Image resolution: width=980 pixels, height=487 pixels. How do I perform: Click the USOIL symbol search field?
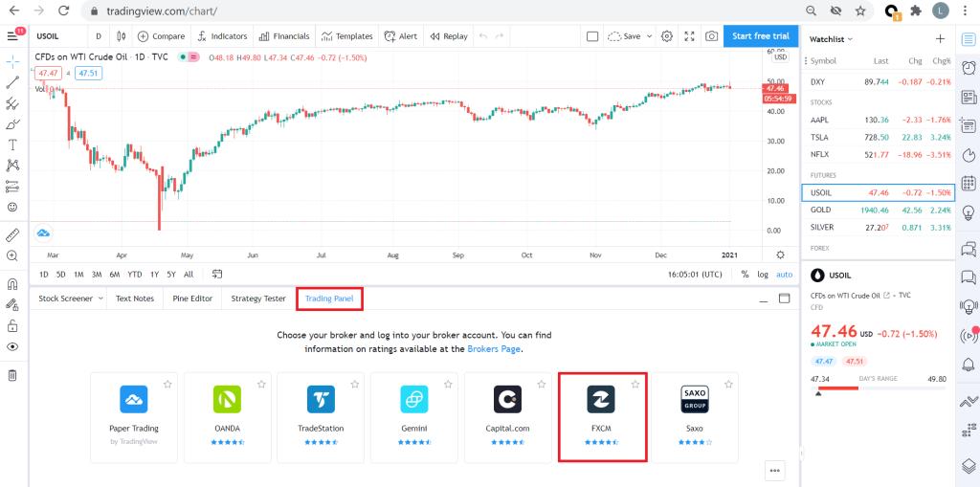click(x=58, y=36)
